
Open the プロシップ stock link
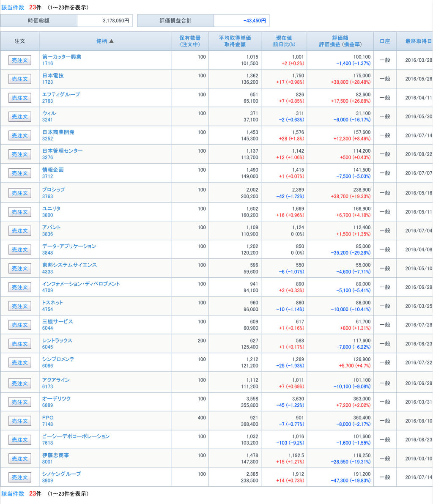(54, 190)
